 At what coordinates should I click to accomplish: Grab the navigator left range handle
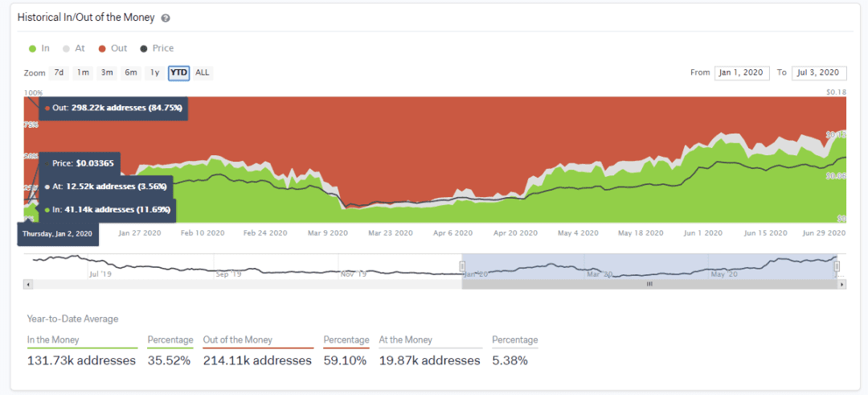tap(463, 265)
